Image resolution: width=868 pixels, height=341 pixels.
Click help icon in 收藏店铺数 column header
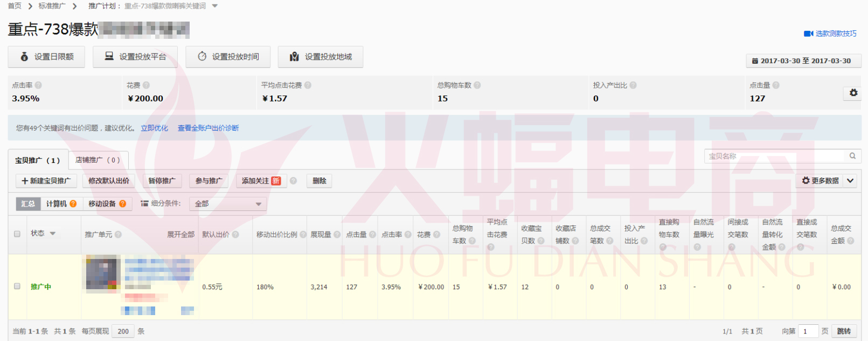575,241
